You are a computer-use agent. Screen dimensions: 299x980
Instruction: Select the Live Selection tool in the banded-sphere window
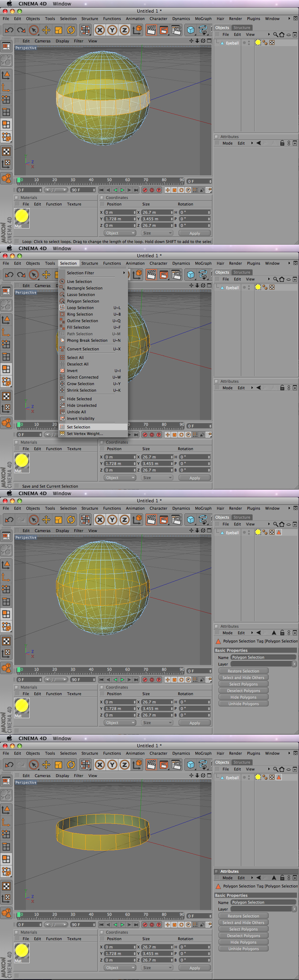tap(34, 30)
